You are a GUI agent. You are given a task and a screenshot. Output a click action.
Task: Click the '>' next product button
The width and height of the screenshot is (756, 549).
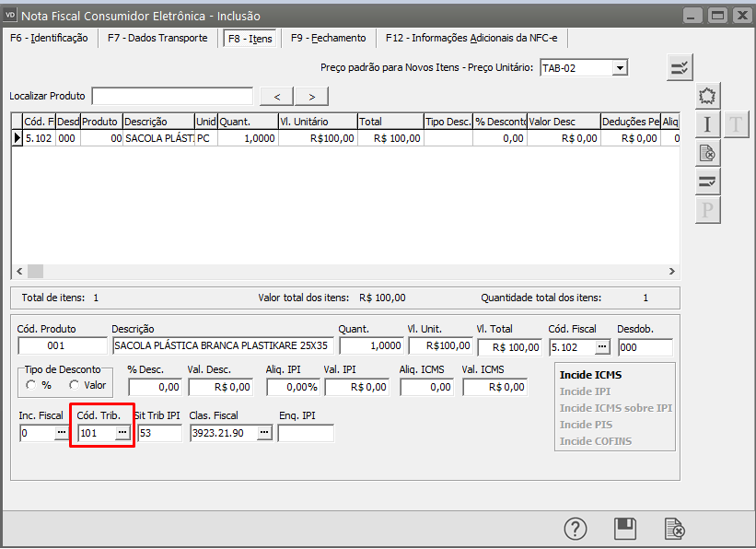[311, 96]
